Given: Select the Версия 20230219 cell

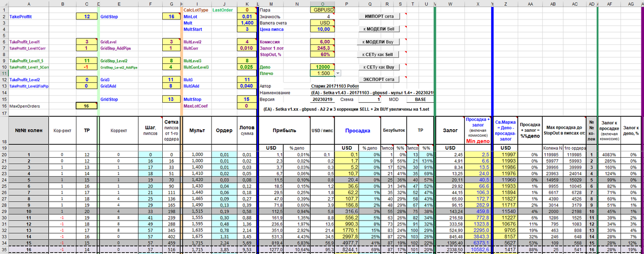Looking at the screenshot, I should (322, 99).
